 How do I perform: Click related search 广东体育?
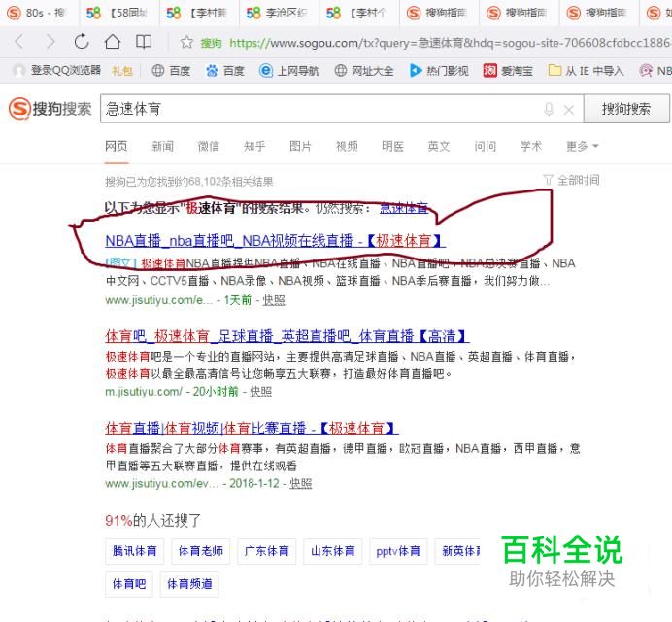point(267,551)
